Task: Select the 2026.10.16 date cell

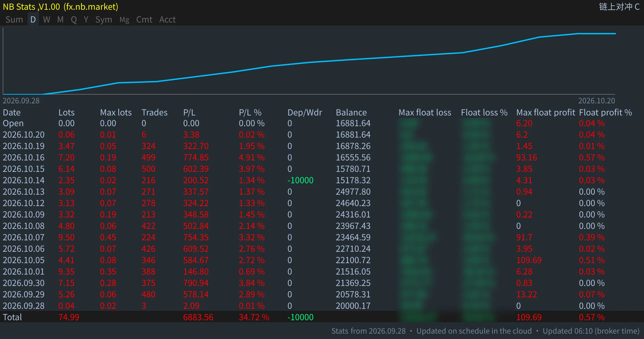Action: [x=23, y=157]
